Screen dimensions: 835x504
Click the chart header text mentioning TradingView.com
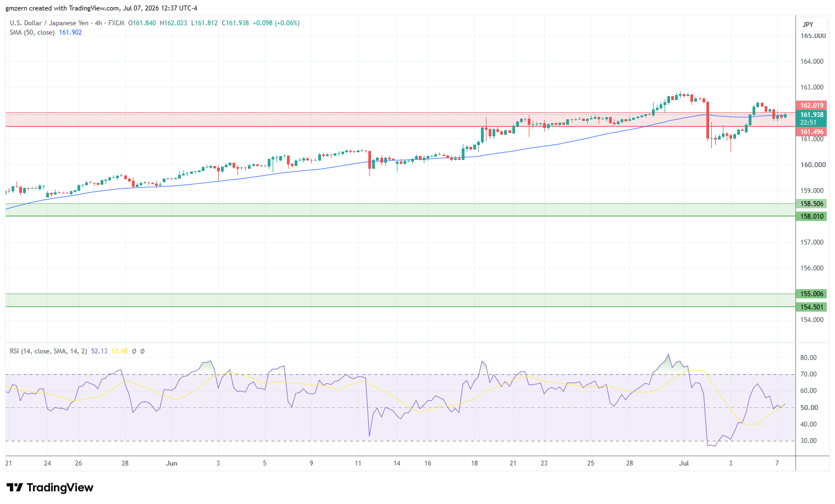coord(102,8)
